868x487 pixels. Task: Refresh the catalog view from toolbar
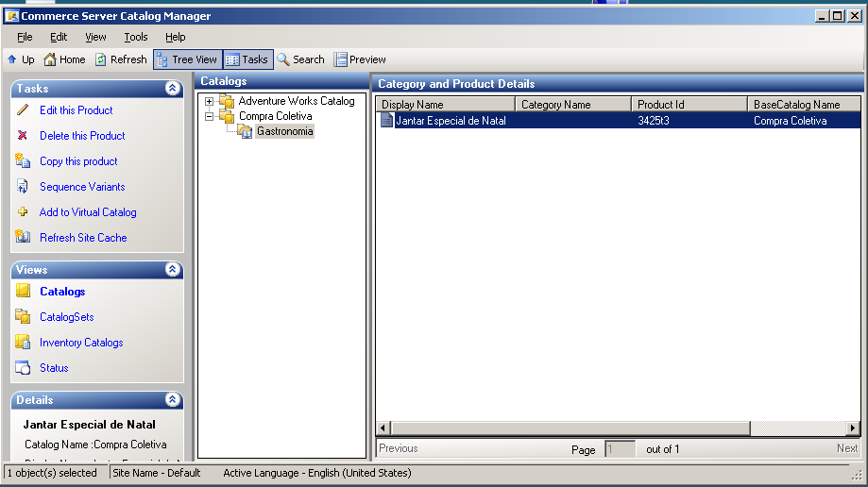[x=121, y=59]
